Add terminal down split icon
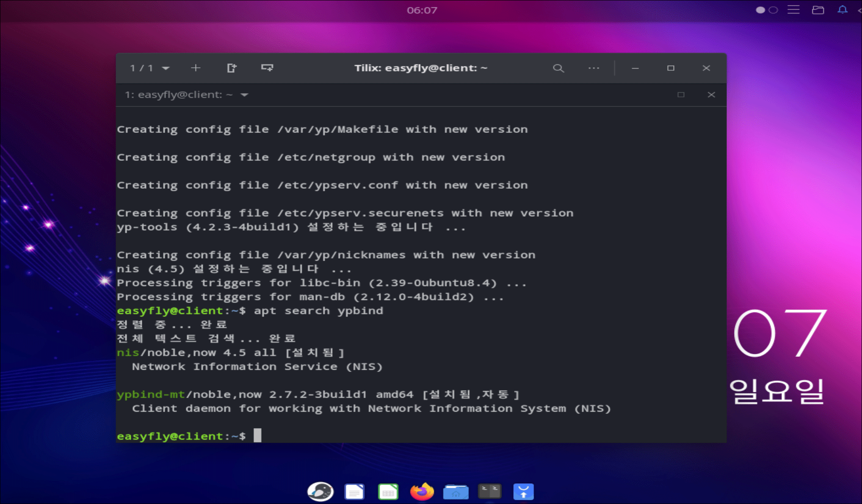862x504 pixels. coord(267,68)
